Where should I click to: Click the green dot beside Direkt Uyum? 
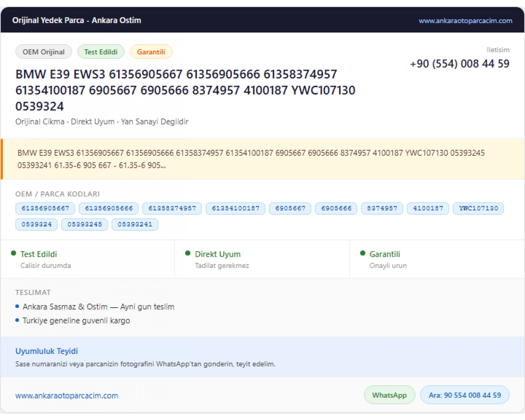(188, 253)
